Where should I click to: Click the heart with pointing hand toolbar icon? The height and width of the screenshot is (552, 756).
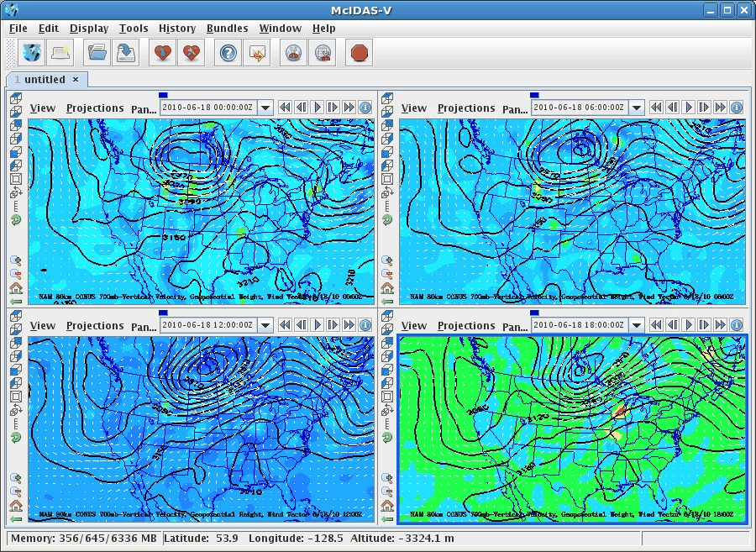(x=162, y=53)
